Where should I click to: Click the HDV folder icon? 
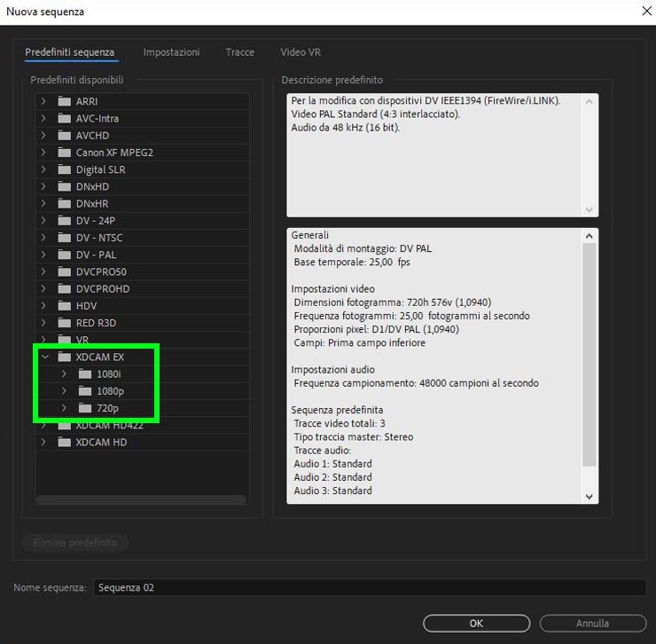64,306
